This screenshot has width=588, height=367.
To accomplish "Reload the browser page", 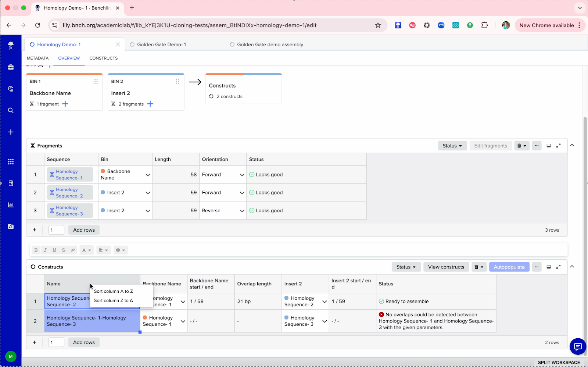I will pos(37,25).
